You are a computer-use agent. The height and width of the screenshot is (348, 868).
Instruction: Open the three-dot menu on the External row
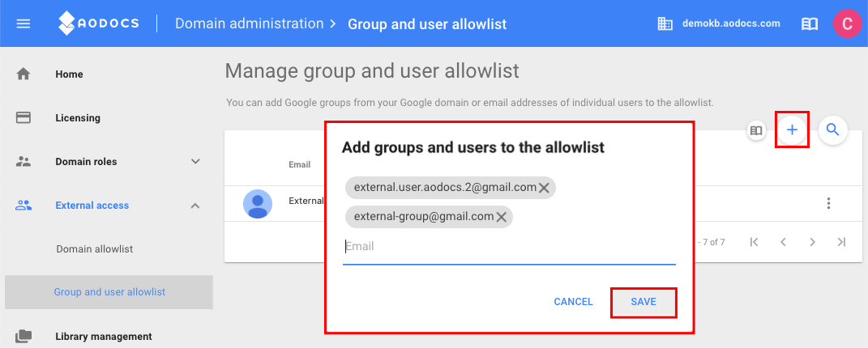[828, 203]
